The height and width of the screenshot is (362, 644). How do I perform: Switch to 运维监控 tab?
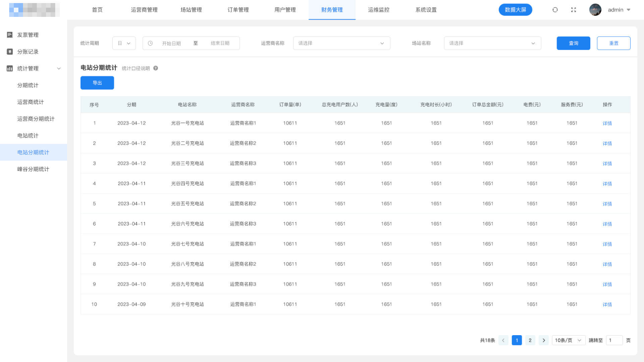[x=379, y=10]
